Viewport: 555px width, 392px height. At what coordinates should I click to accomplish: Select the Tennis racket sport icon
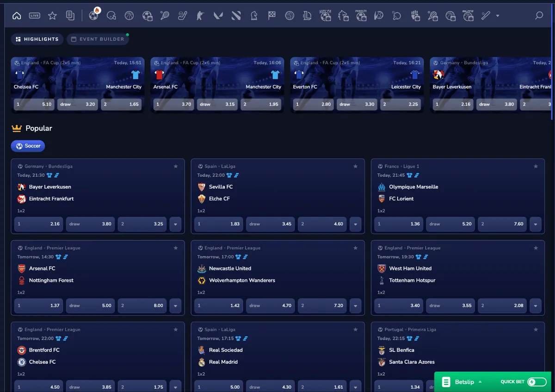(x=165, y=16)
